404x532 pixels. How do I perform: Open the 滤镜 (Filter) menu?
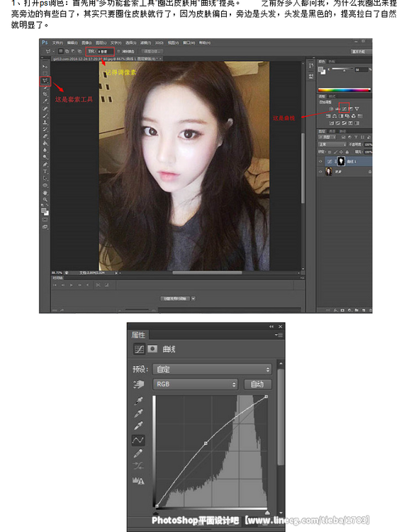(x=145, y=43)
